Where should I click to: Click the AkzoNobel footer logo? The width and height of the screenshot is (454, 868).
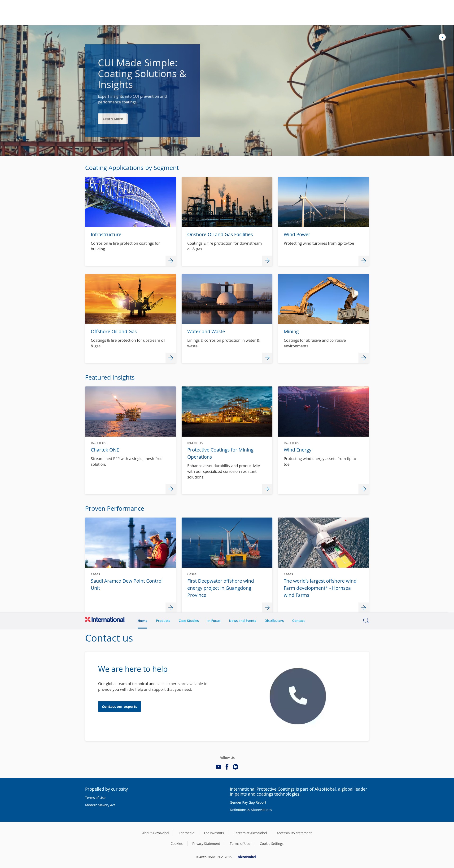point(247,857)
